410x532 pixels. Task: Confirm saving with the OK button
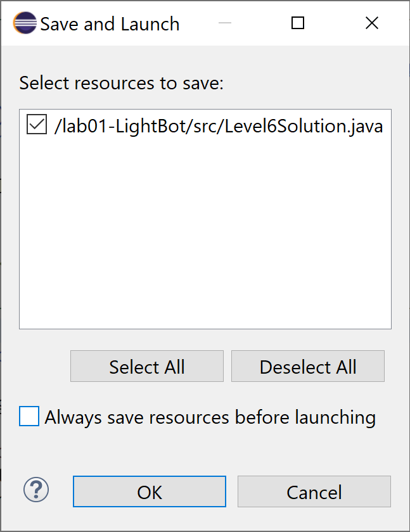(150, 491)
